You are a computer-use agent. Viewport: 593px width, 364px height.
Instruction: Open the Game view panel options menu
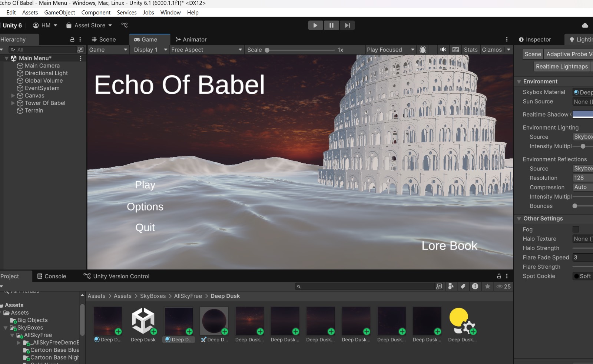pos(507,39)
